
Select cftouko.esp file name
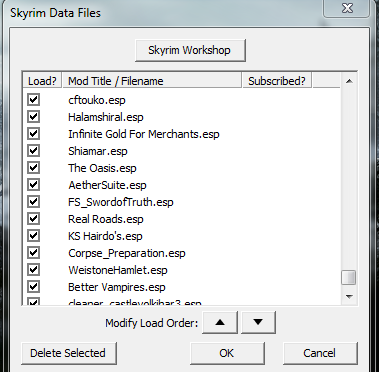pos(97,100)
